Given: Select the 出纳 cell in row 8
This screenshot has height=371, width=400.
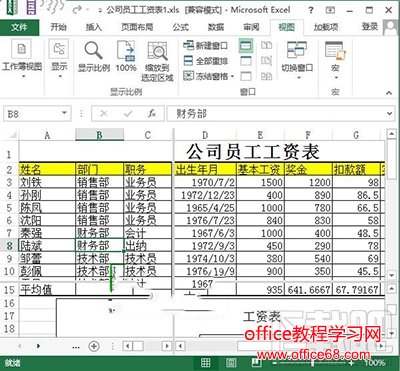Looking at the screenshot, I should click(148, 246).
